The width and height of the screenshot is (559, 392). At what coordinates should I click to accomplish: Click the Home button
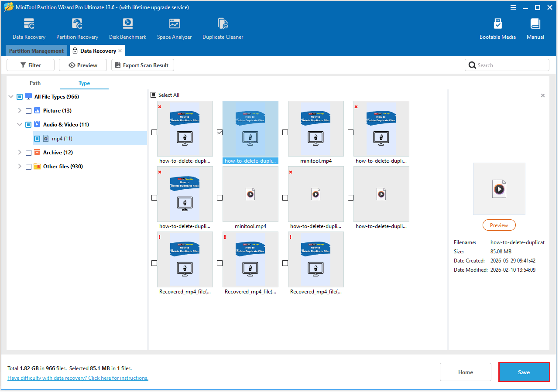click(466, 372)
